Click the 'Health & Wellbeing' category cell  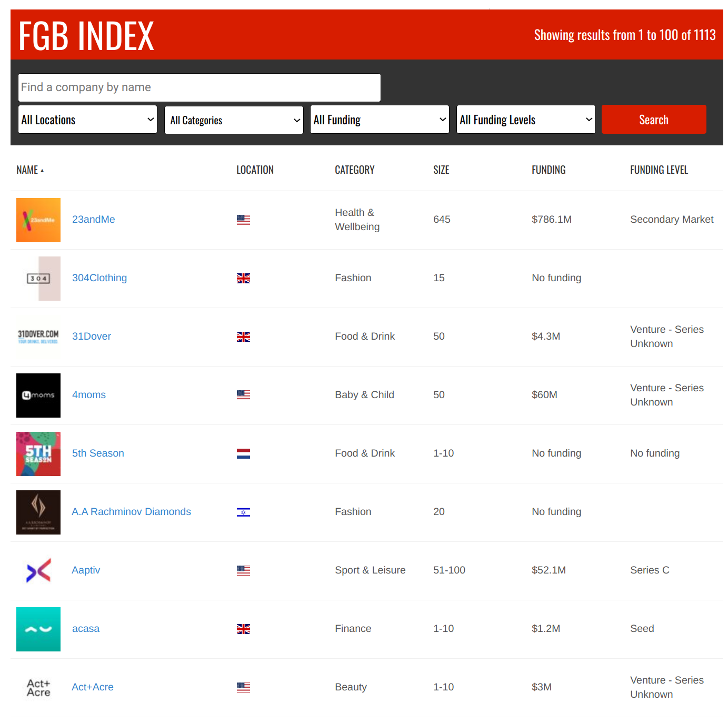pyautogui.click(x=357, y=220)
